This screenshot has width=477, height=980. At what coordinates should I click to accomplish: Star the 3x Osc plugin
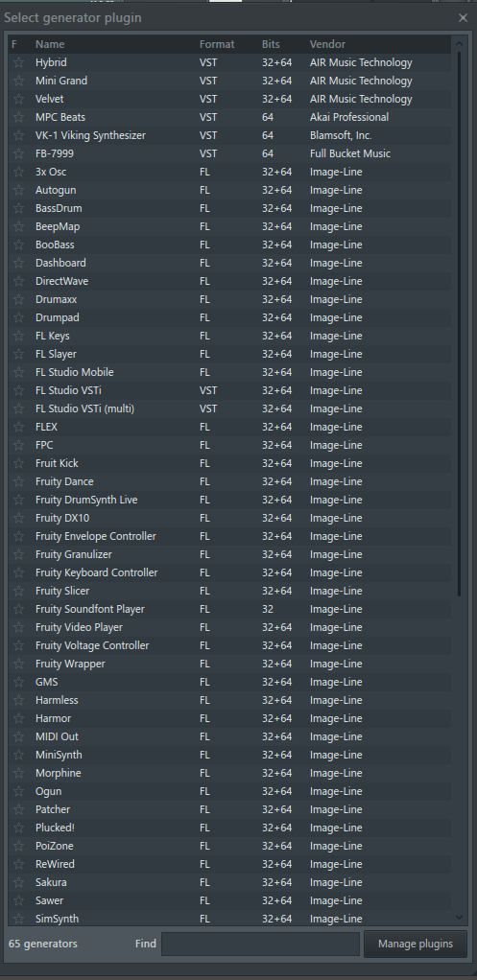coord(19,172)
